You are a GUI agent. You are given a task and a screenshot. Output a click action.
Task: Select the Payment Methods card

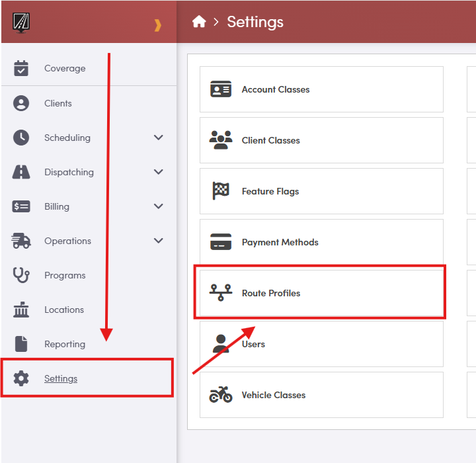pyautogui.click(x=321, y=242)
